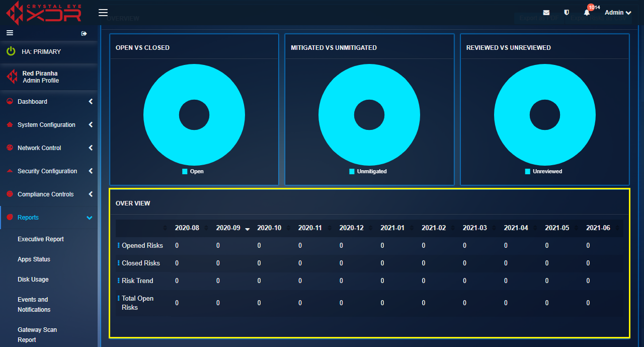This screenshot has height=347, width=644.
Task: Open the Gateway Scan Report
Action: click(x=37, y=335)
